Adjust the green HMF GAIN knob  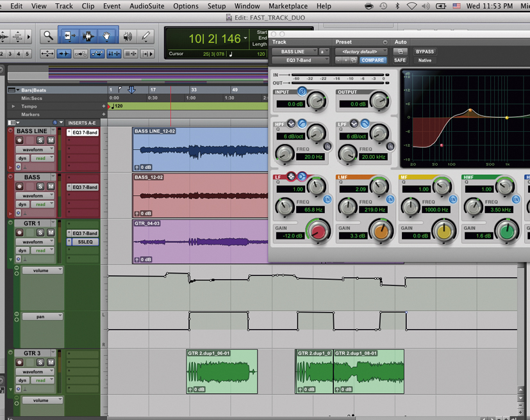tap(507, 231)
